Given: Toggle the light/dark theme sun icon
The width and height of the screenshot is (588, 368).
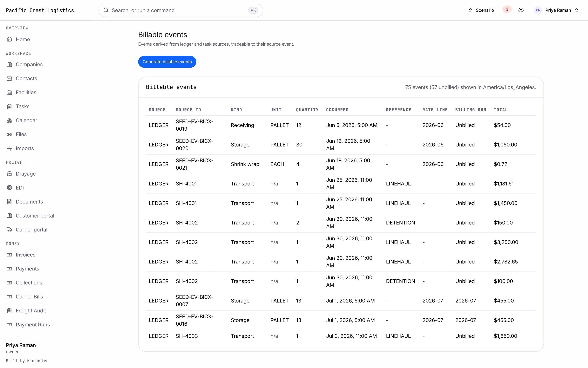Looking at the screenshot, I should [521, 10].
